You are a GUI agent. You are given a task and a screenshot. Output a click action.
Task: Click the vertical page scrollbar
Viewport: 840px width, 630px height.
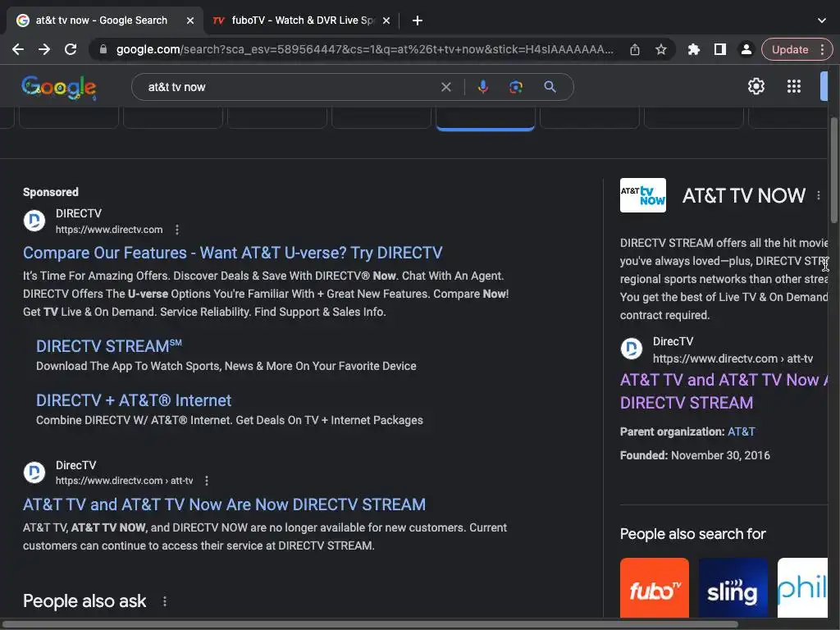click(x=833, y=169)
